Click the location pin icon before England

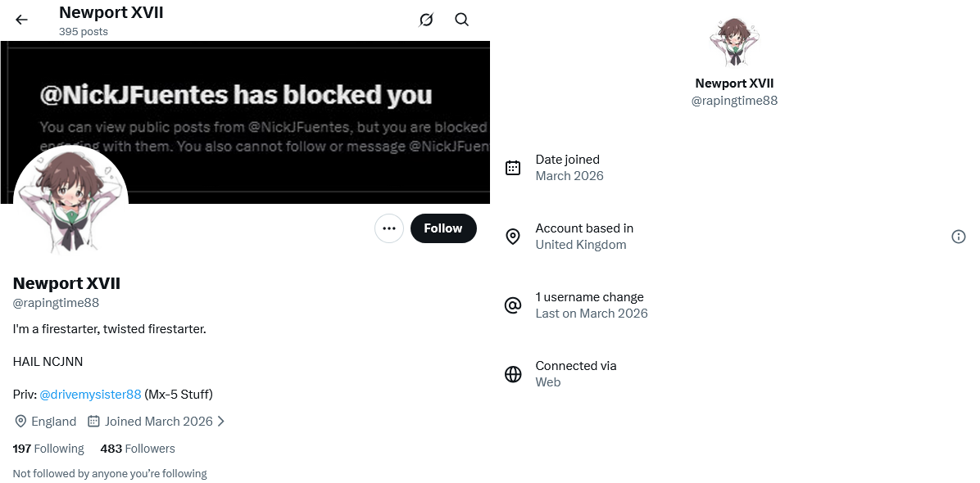click(x=20, y=422)
